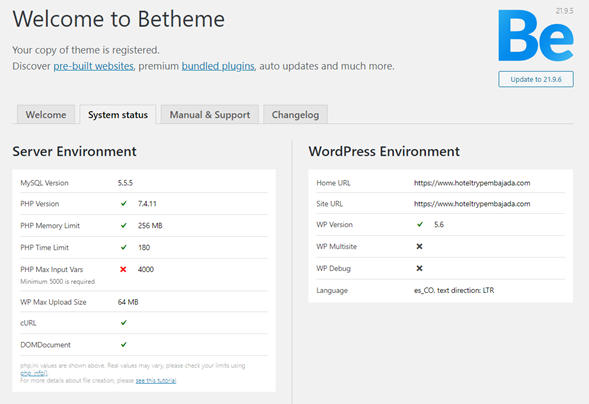Click the Betheme 'Be' logo
589x404 pixels.
pos(536,36)
